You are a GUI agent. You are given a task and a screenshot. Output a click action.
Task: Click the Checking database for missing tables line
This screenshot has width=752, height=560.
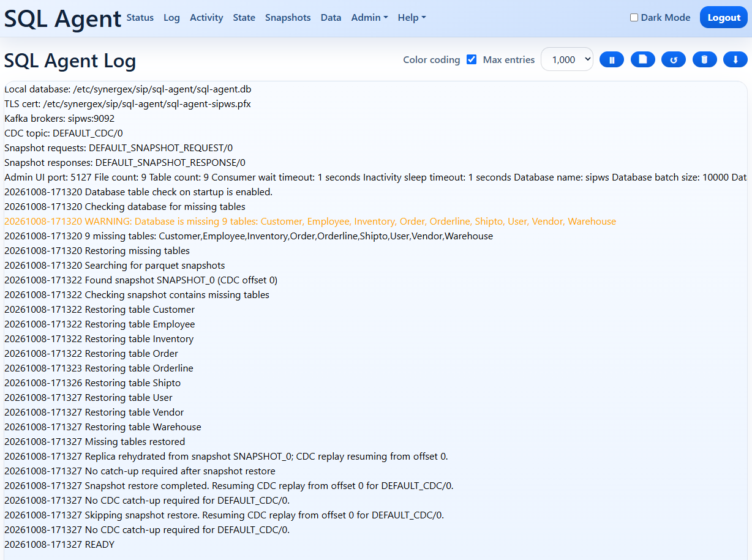tap(125, 207)
